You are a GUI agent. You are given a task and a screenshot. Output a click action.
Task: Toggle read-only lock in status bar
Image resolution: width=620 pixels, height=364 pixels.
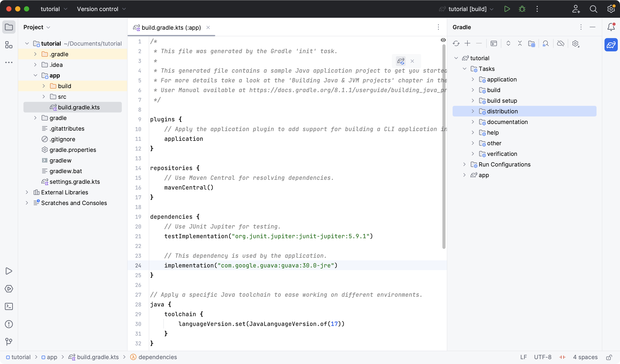(609, 357)
